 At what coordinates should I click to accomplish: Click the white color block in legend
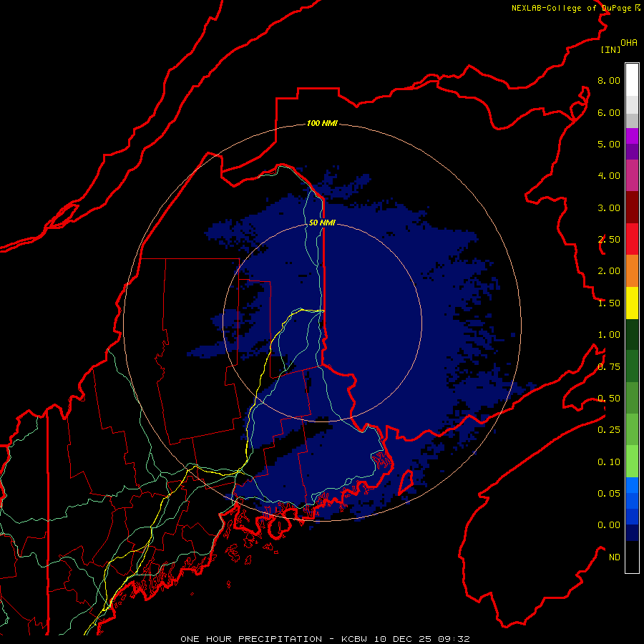632,79
